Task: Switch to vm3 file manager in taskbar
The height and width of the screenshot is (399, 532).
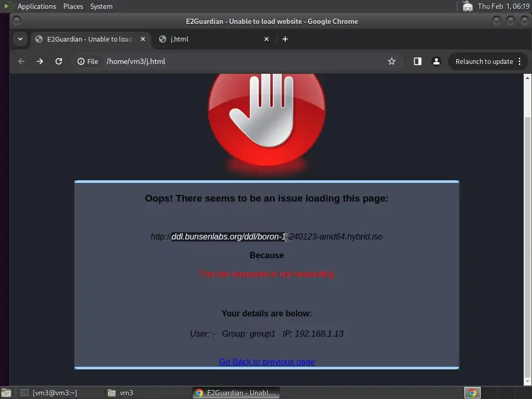Action: coord(121,393)
